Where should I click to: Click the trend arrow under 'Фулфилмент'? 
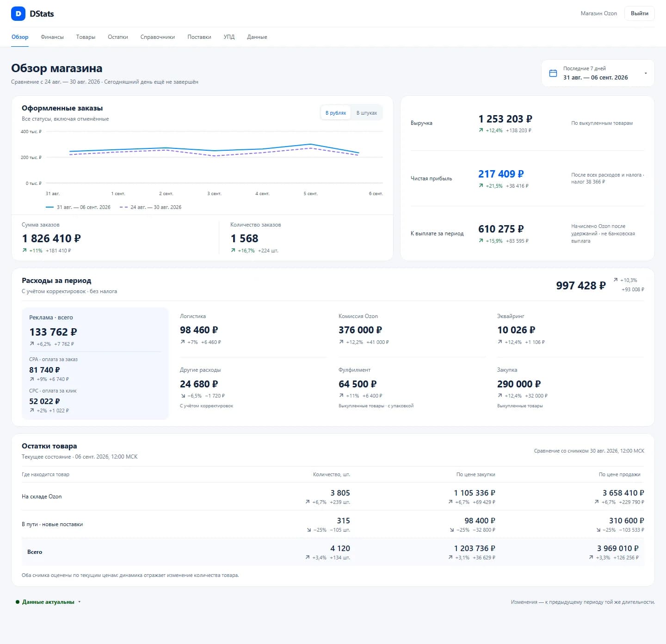tap(341, 396)
